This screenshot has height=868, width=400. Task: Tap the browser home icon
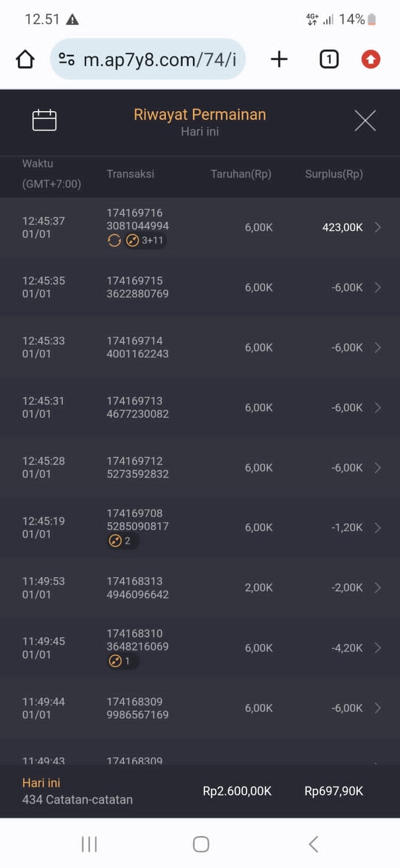(x=25, y=59)
